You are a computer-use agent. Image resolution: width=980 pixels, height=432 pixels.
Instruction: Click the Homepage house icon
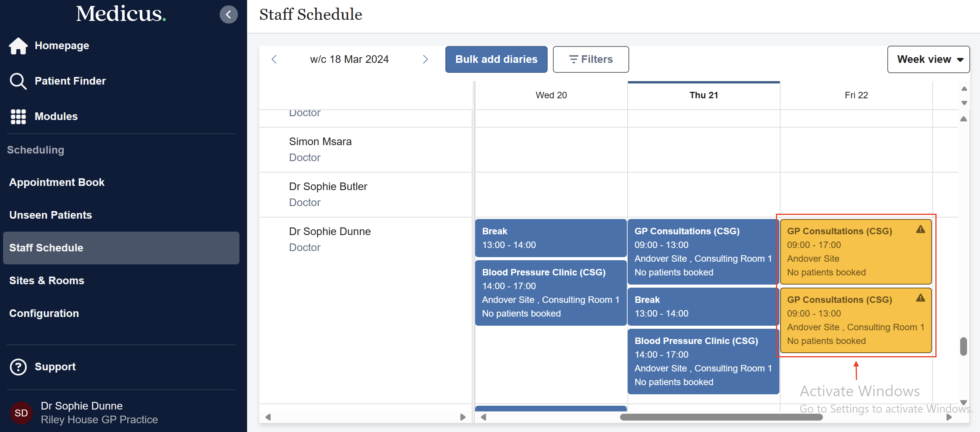(x=18, y=45)
